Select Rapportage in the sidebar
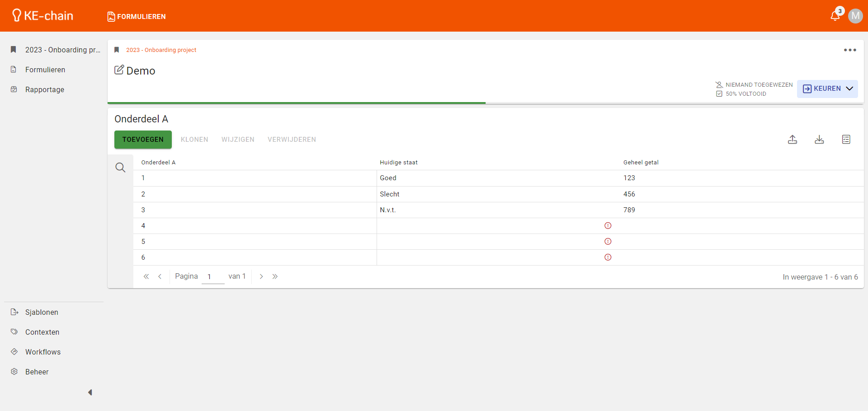 point(45,90)
